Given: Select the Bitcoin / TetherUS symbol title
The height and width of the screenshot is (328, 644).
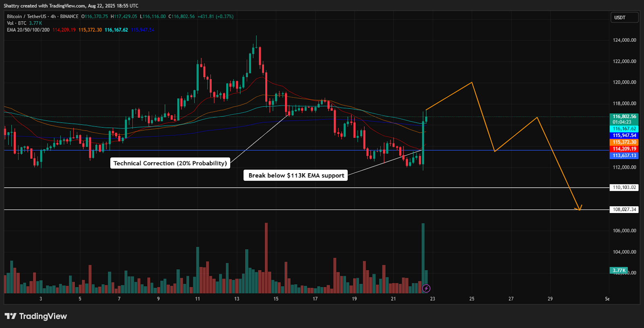Looking at the screenshot, I should pos(26,16).
